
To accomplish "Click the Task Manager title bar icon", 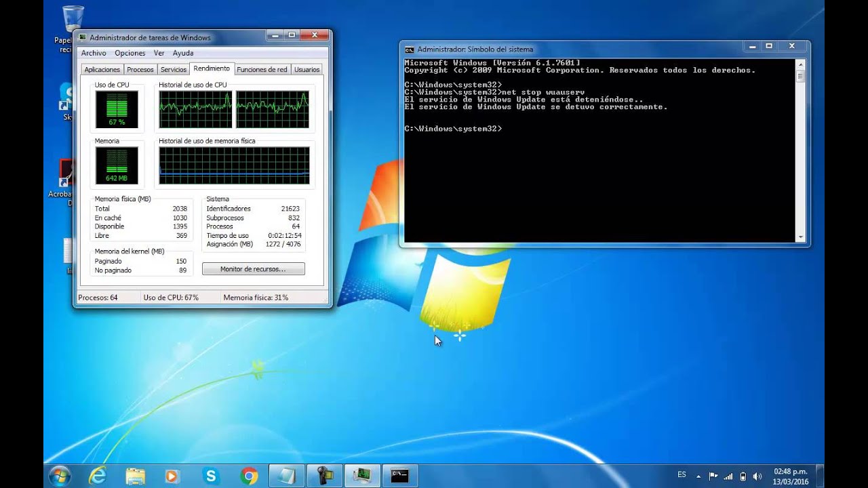I will point(83,38).
